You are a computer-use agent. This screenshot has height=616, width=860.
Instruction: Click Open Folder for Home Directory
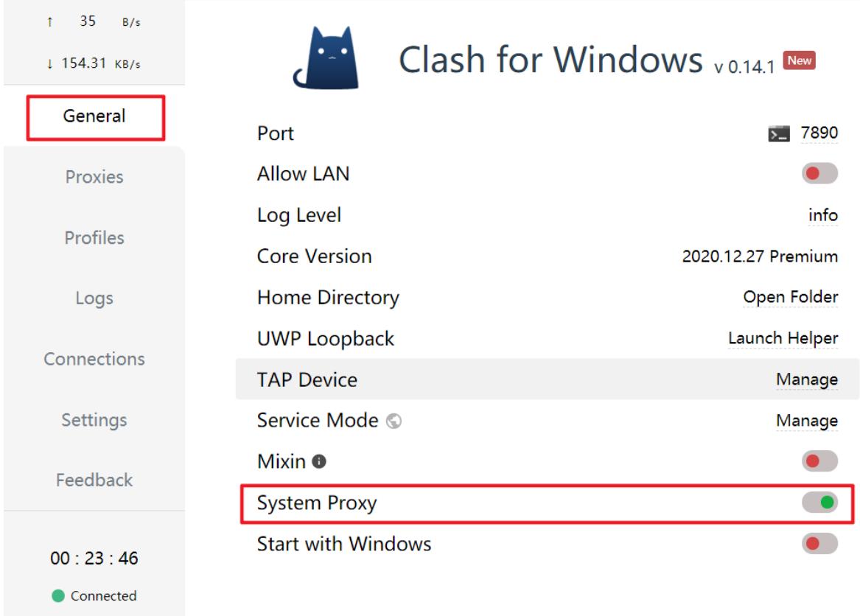click(x=790, y=297)
